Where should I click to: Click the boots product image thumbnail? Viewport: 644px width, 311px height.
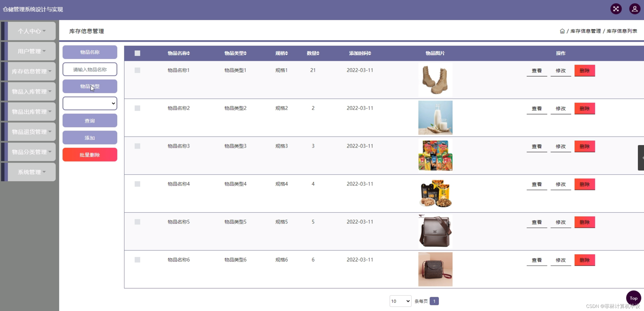(x=435, y=80)
